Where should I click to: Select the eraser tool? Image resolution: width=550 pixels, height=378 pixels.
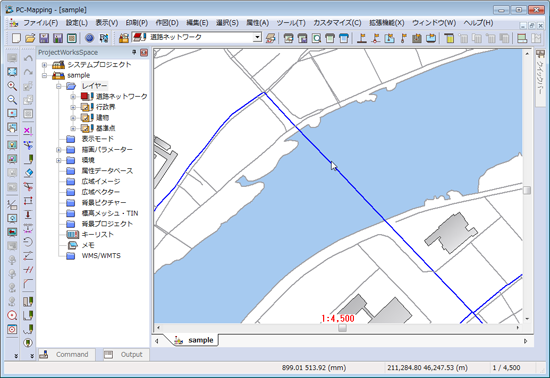[28, 173]
